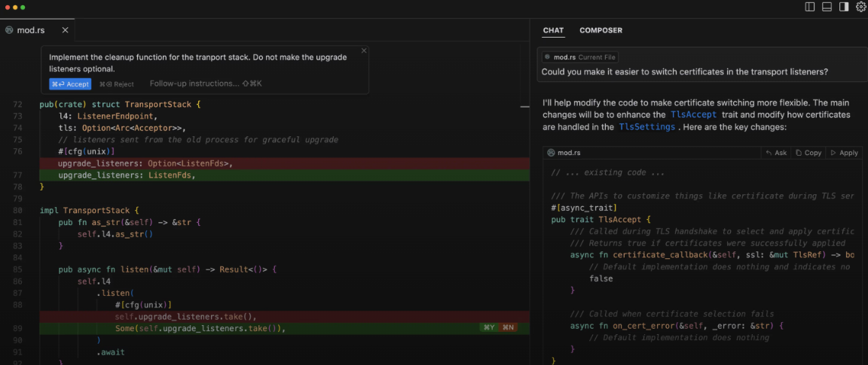868x365 pixels.
Task: Toggle the right AI sidebar layout icon
Action: (844, 8)
